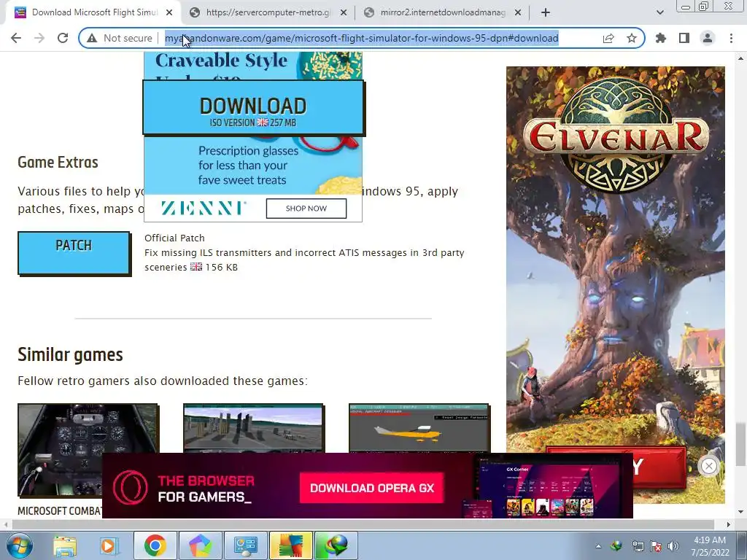Screen dimensions: 747x560
Task: Open the Not secure site information warning
Action: [120, 38]
